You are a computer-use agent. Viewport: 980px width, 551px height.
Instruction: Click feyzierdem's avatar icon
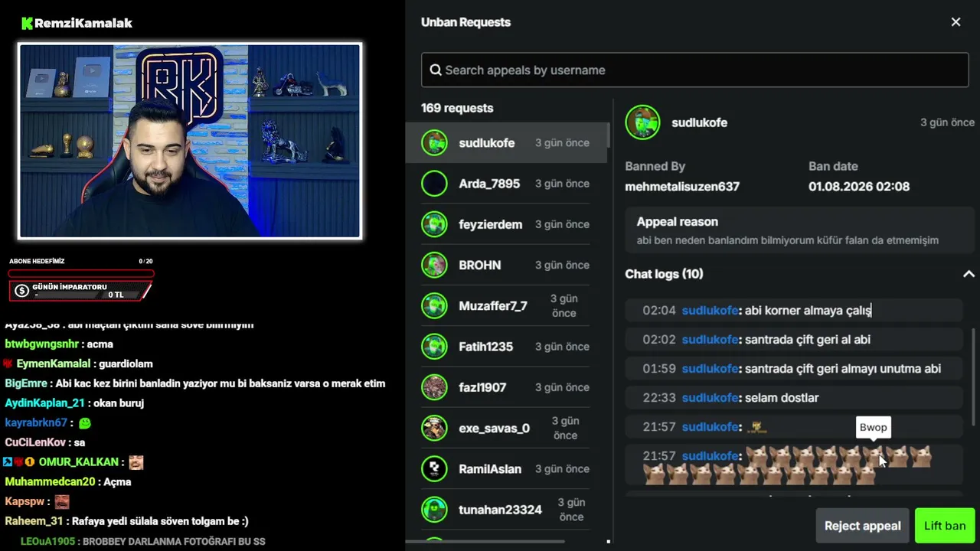[x=434, y=224]
